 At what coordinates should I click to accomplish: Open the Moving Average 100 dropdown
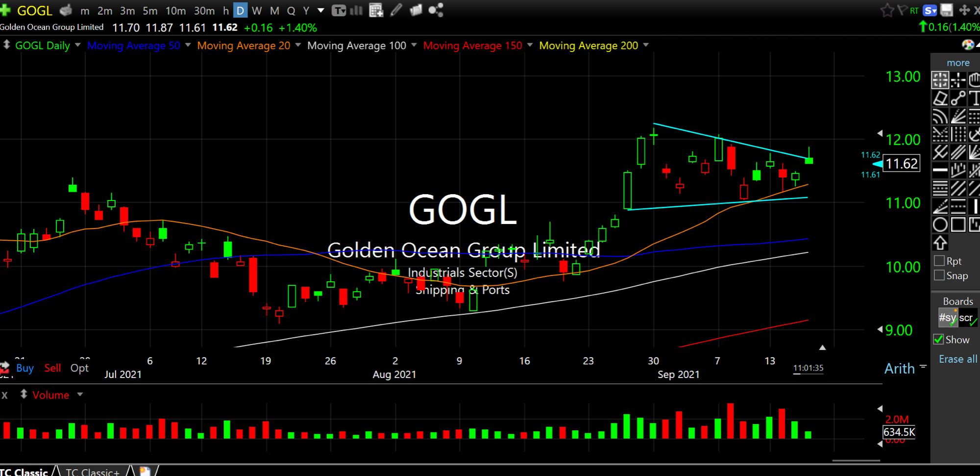pos(414,45)
